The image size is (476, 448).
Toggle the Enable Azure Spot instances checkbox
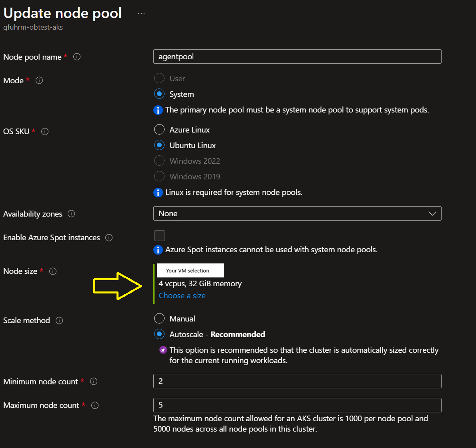click(159, 235)
